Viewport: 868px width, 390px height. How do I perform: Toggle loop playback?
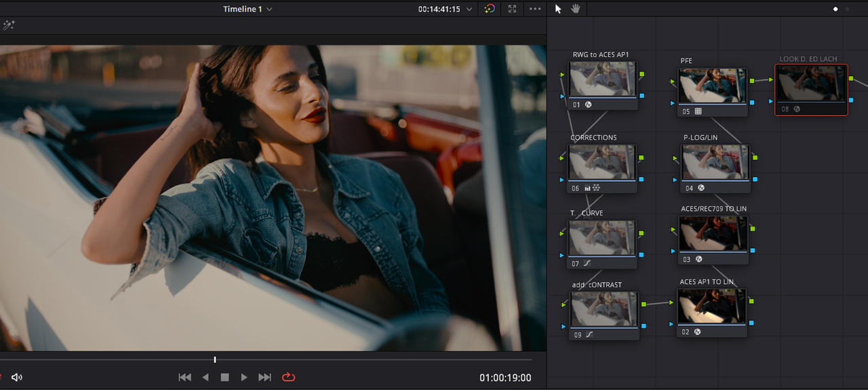288,377
